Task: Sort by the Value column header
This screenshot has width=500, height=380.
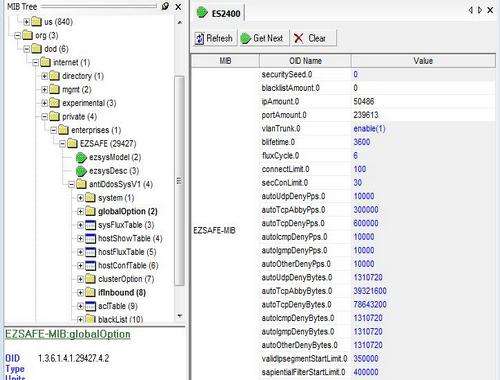Action: [x=423, y=61]
